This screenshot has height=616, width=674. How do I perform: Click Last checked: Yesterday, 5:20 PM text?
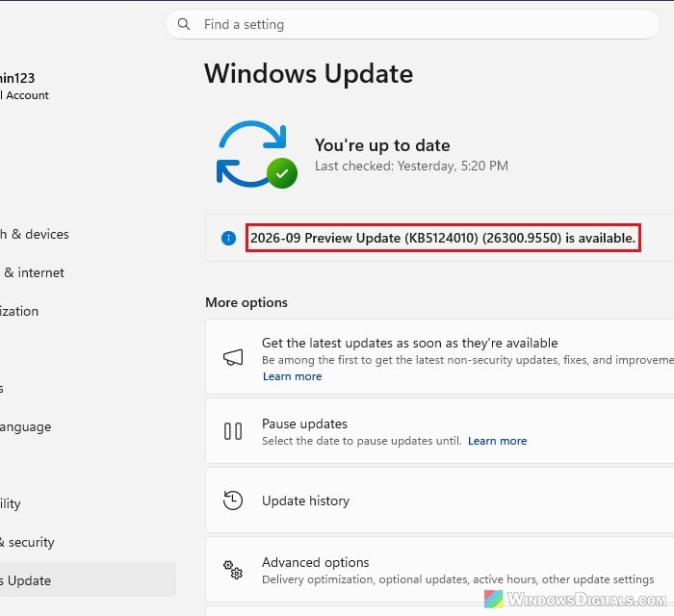pyautogui.click(x=411, y=166)
